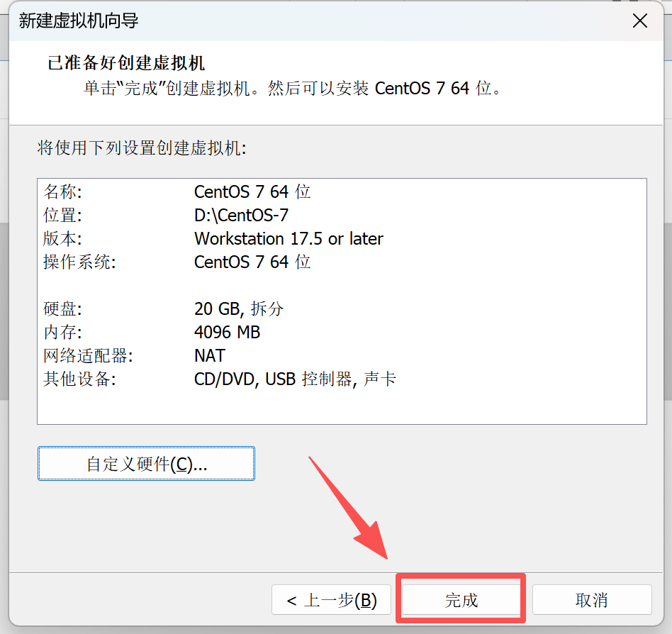The image size is (672, 634).
Task: Click the 硬盘: label
Action: coord(62,308)
